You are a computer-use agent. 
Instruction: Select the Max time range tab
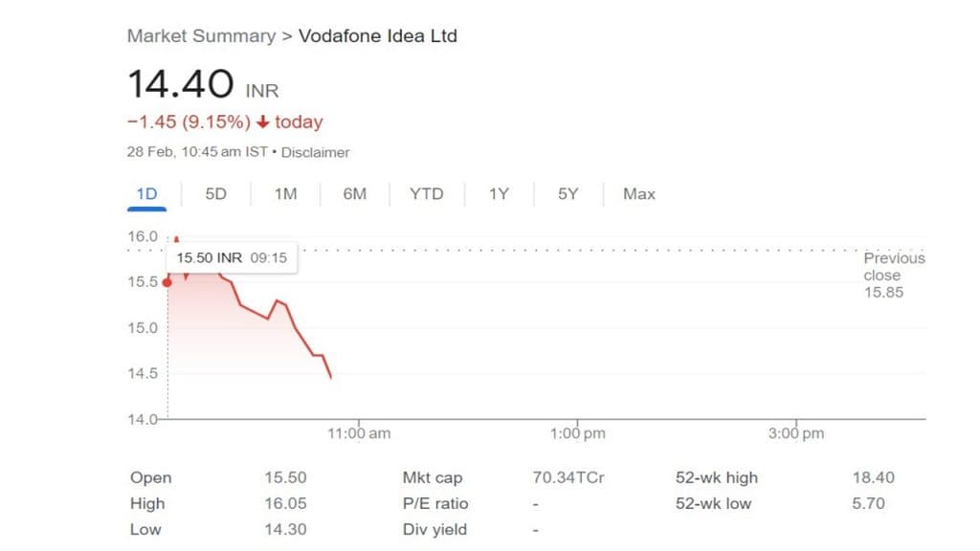tap(639, 194)
